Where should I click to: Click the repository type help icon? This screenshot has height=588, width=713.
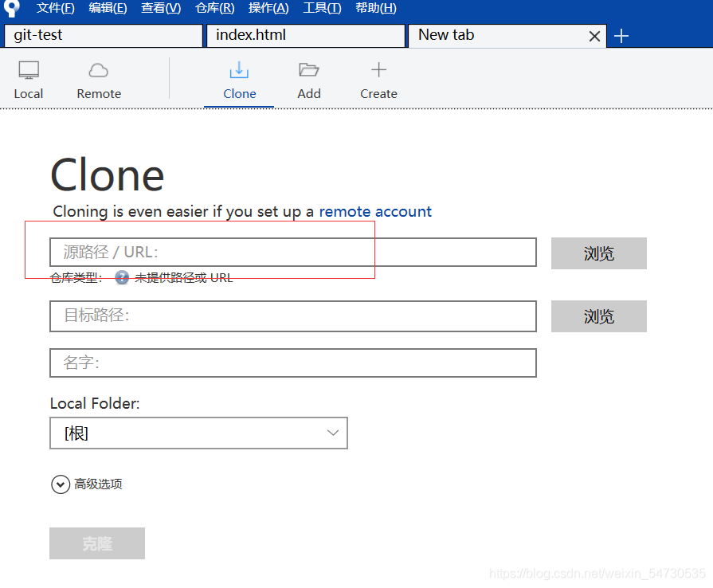pyautogui.click(x=122, y=277)
